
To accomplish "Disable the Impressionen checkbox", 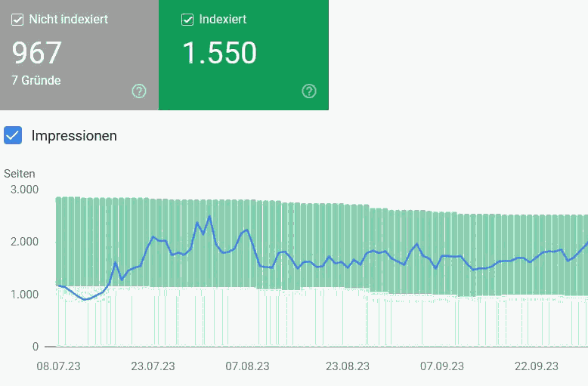I will [13, 136].
